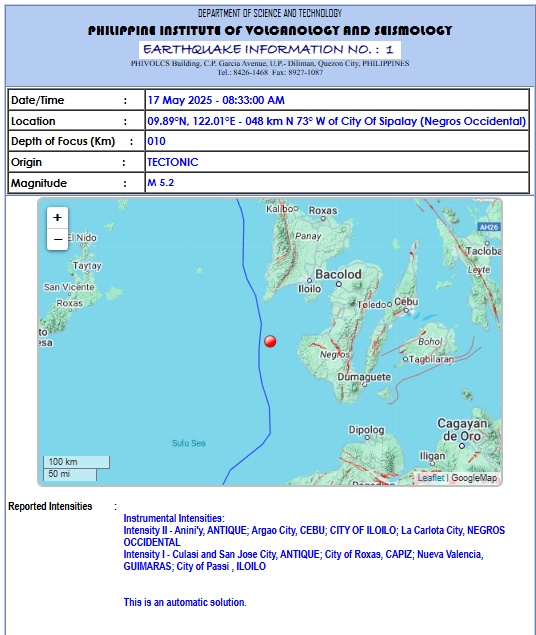Click the Depth of Focus (Km) label
Viewport: 536px width, 635px height.
[63, 141]
